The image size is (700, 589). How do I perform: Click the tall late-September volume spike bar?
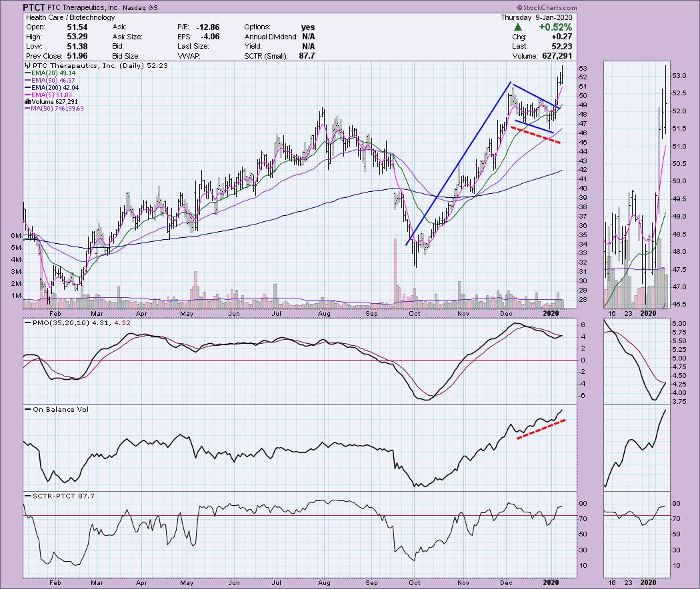[x=395, y=273]
